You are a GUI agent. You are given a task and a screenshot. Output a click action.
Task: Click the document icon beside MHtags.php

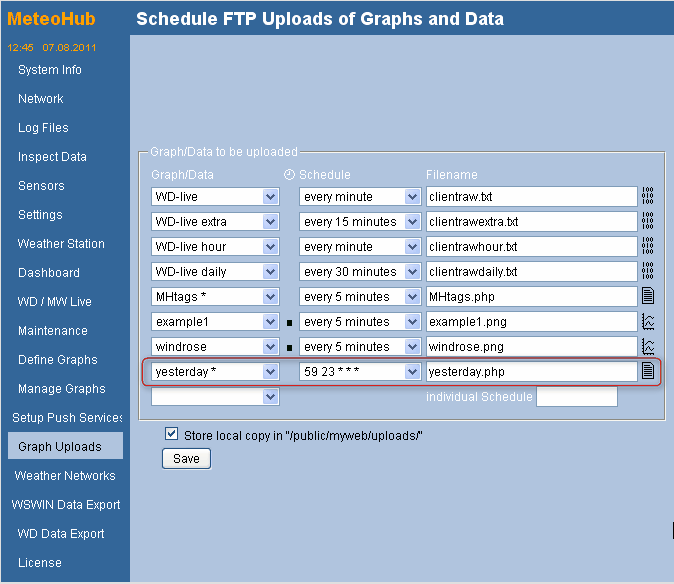(x=647, y=296)
